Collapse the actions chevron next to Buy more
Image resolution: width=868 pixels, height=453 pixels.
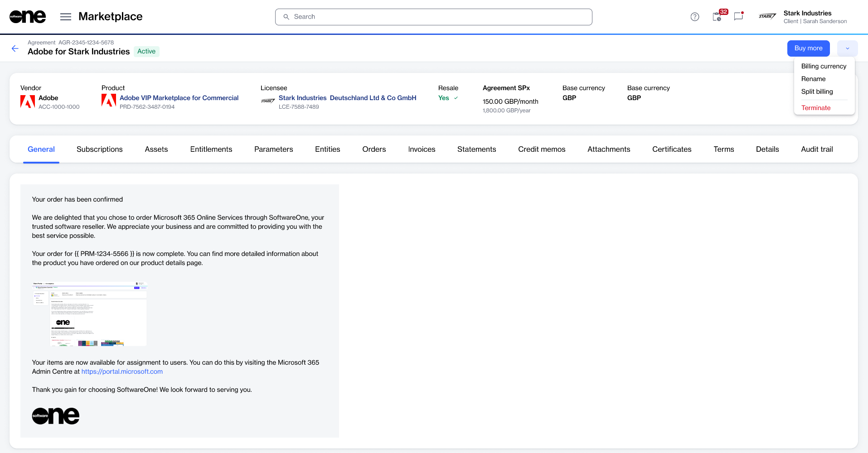tap(847, 48)
